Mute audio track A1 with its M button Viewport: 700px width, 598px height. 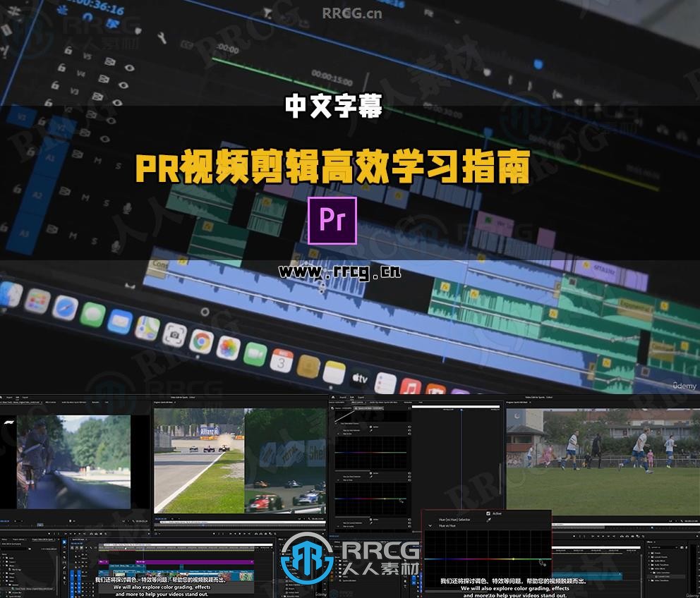coord(98,161)
